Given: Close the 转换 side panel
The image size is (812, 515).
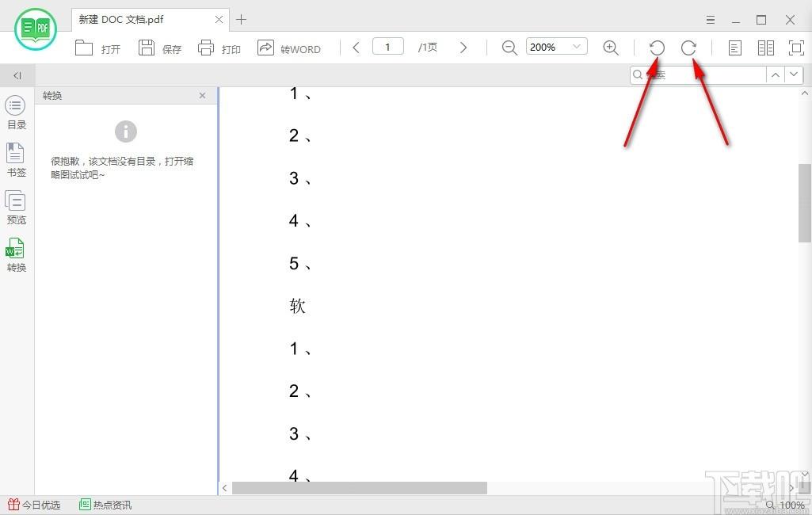Looking at the screenshot, I should [x=203, y=95].
